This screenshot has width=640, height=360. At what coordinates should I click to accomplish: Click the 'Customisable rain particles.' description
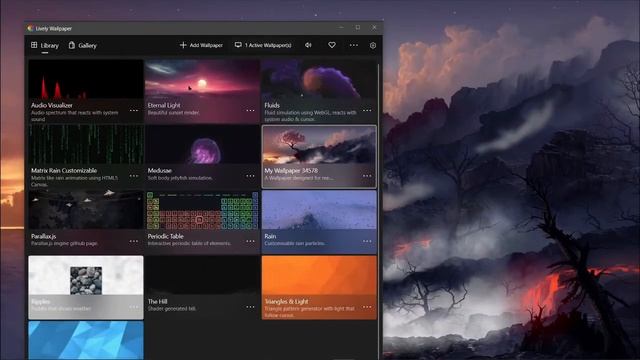coord(295,243)
